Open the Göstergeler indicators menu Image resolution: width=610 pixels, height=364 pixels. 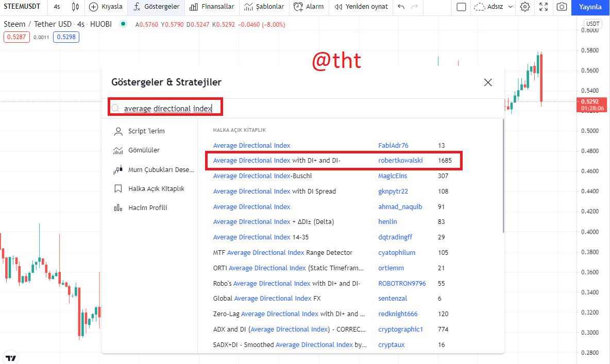click(x=156, y=7)
